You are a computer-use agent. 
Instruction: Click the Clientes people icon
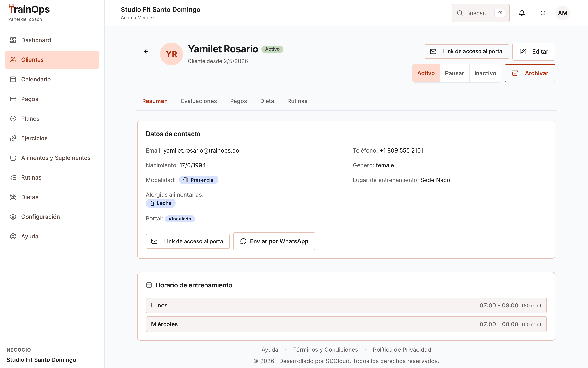tap(13, 60)
